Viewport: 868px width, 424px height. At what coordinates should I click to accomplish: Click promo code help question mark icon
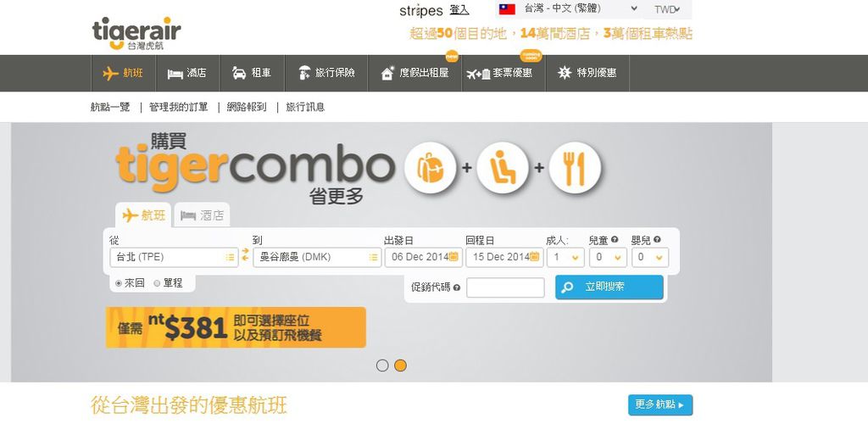click(x=457, y=287)
